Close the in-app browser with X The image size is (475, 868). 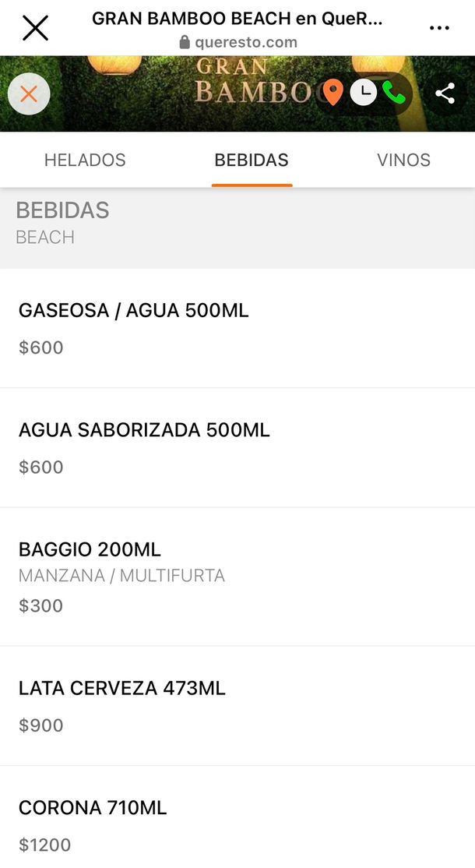(35, 28)
